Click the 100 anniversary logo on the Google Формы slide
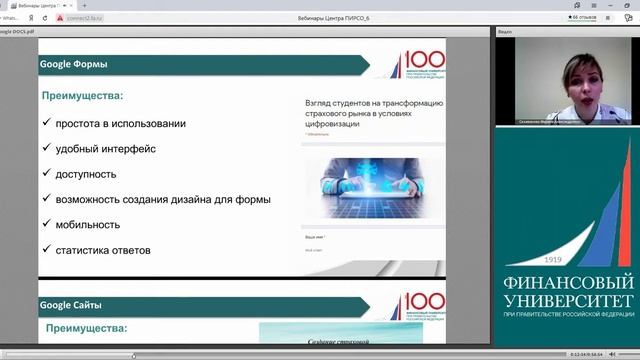The image size is (640, 360). [x=418, y=64]
